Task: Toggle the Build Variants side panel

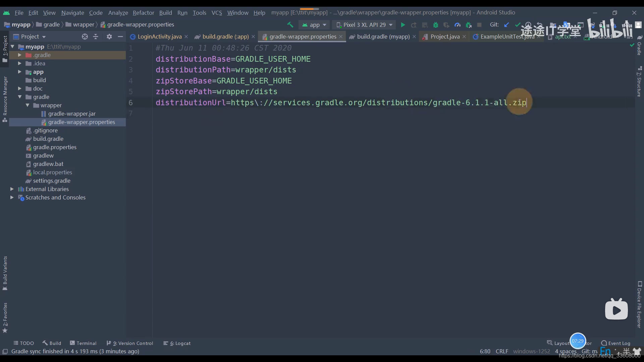Action: tap(5, 273)
